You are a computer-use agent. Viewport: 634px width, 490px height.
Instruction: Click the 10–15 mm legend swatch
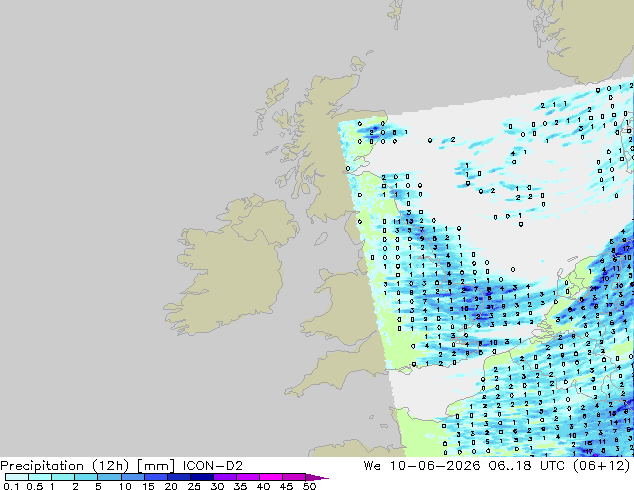[132, 477]
